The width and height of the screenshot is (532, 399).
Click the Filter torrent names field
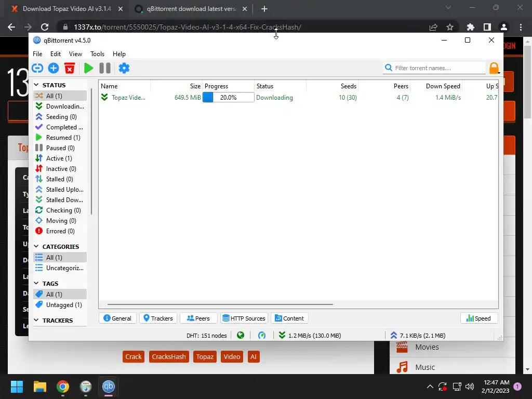(434, 68)
